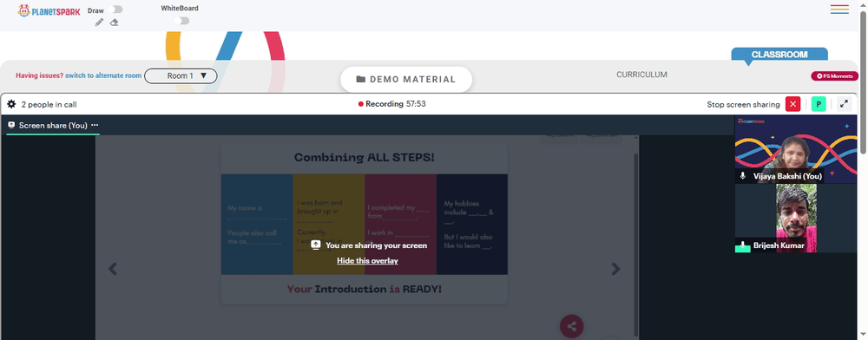Open call settings gear icon
868x340 pixels.
click(11, 104)
